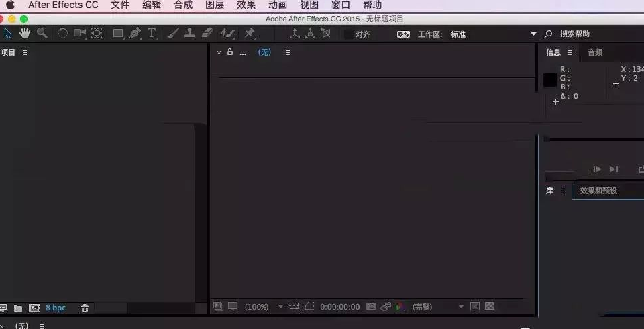The height and width of the screenshot is (329, 644).
Task: Create a new folder in project panel
Action: pos(18,308)
